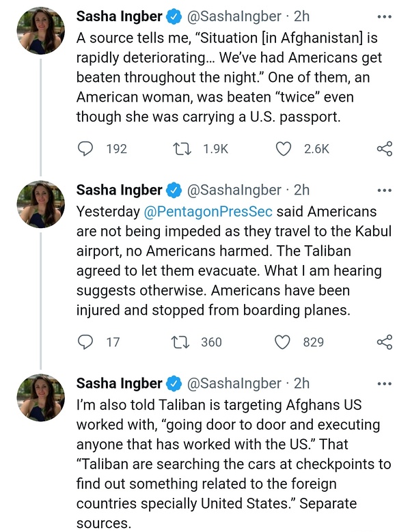Like the first tweet with 2.6K likes
This screenshot has height=532, width=410.
click(x=283, y=148)
